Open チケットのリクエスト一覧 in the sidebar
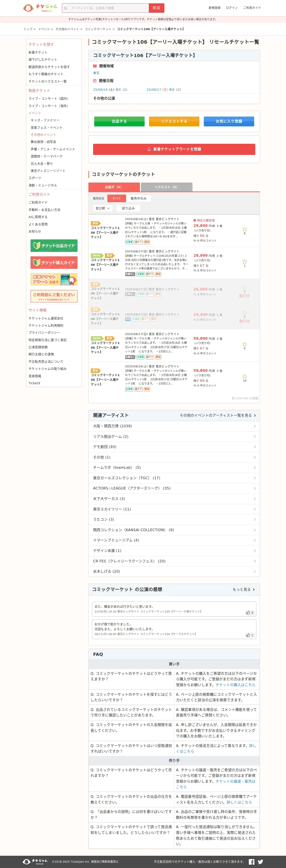The width and height of the screenshot is (286, 868). pos(47,81)
